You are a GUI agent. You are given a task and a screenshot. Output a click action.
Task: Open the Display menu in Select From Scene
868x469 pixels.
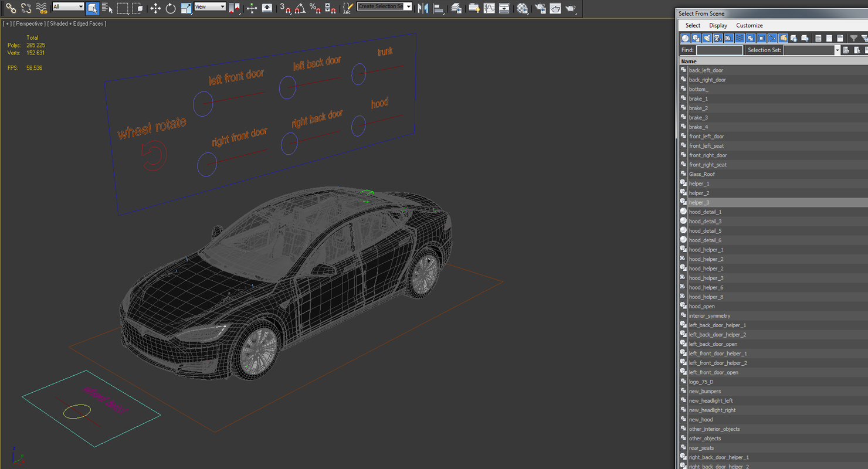click(x=718, y=25)
